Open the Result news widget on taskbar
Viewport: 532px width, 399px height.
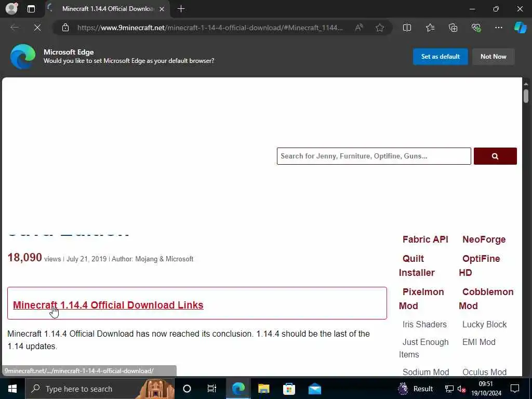point(416,389)
